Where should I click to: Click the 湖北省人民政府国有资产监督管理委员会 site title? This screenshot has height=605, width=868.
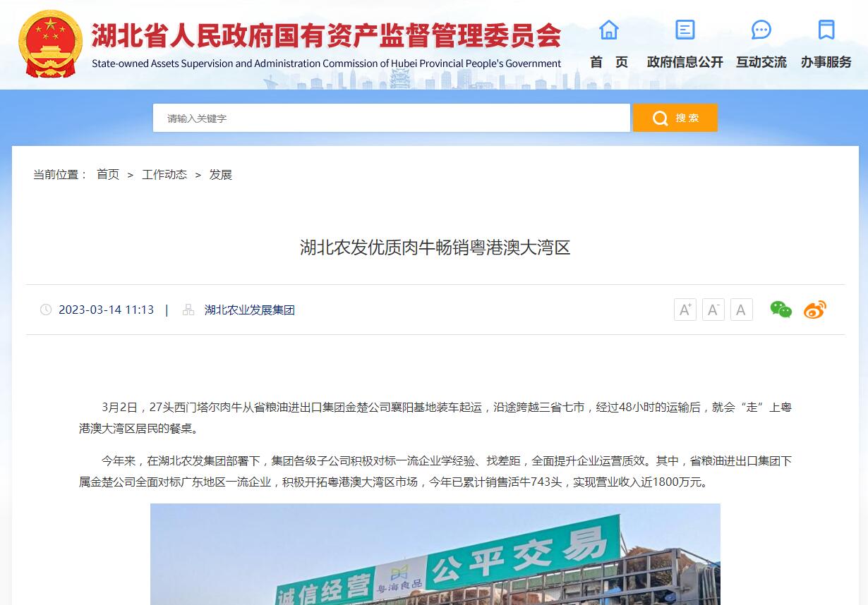coord(327,35)
